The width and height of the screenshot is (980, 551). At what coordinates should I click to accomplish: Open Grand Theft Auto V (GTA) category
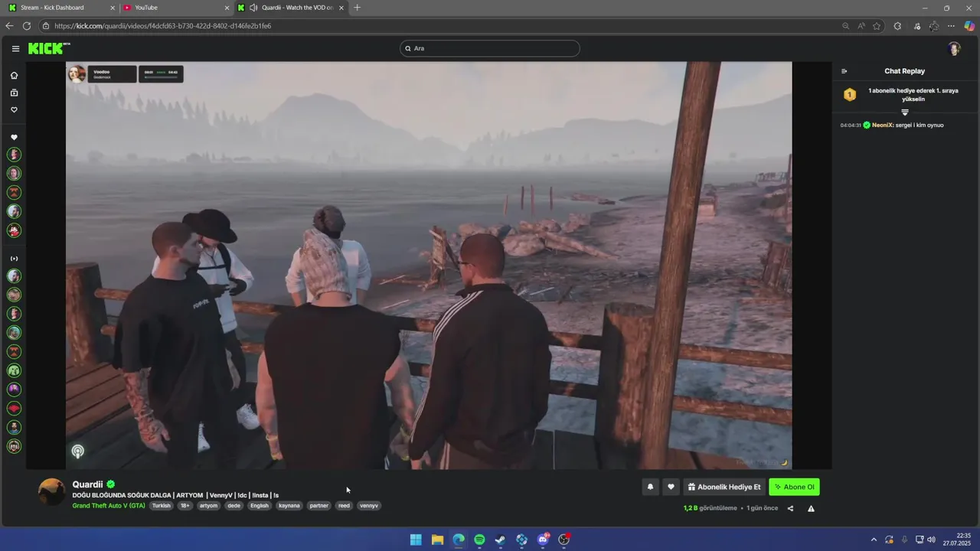pyautogui.click(x=109, y=506)
